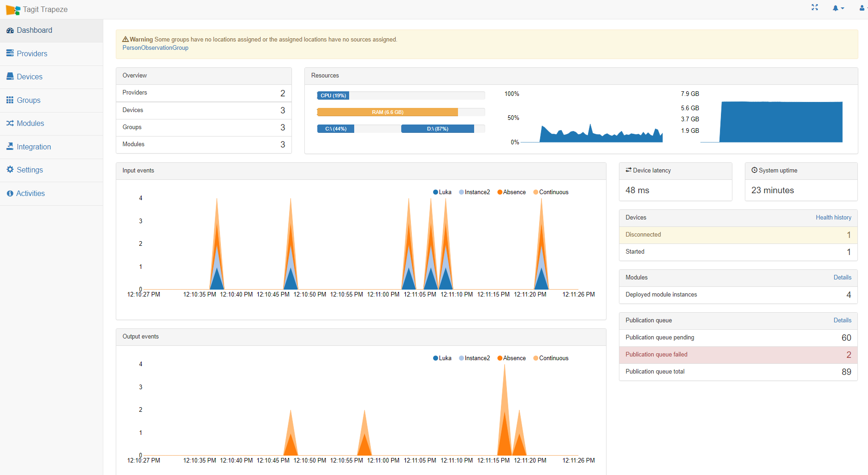868x475 pixels.
Task: Toggle Instance2 series in Input events legend
Action: (x=475, y=192)
